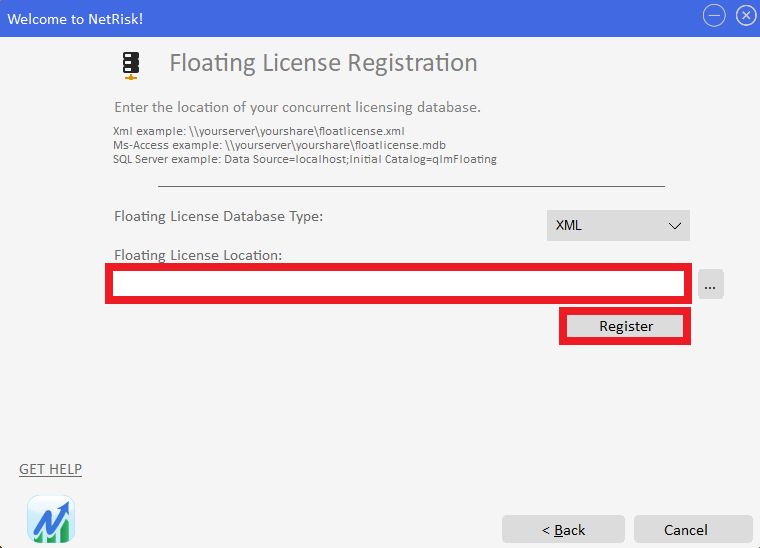760x548 pixels.
Task: Click the chevron arrow on XML combo box
Action: [x=675, y=226]
